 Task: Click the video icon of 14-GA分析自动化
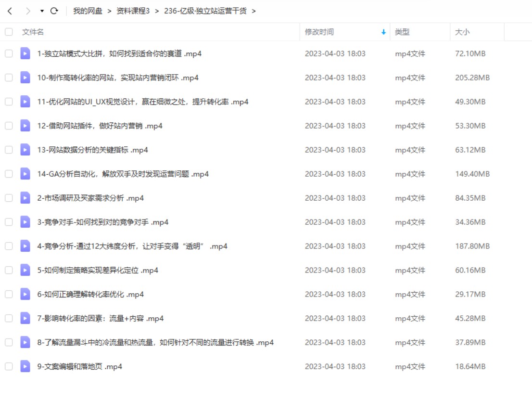[x=25, y=174]
